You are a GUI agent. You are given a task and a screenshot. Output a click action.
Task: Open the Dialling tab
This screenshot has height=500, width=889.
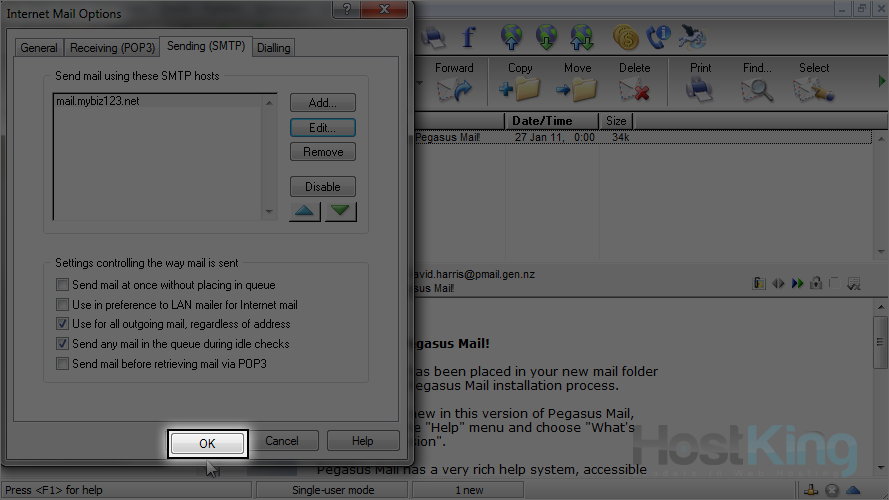273,48
